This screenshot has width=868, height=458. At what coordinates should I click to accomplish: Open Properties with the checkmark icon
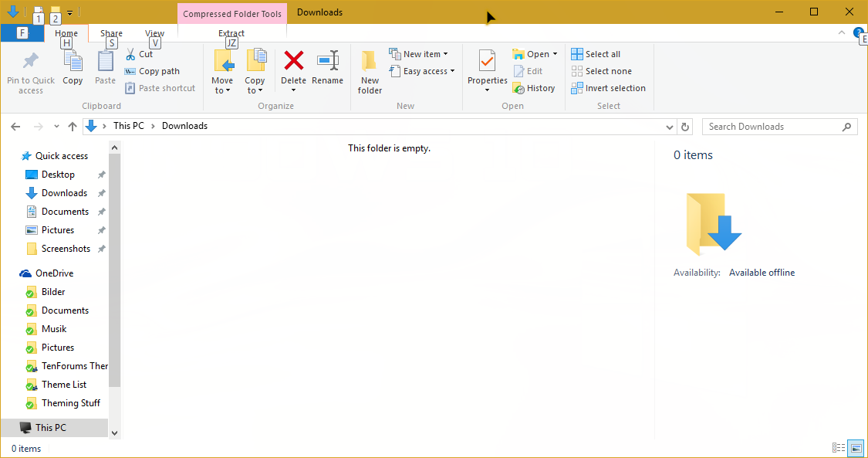coord(487,62)
